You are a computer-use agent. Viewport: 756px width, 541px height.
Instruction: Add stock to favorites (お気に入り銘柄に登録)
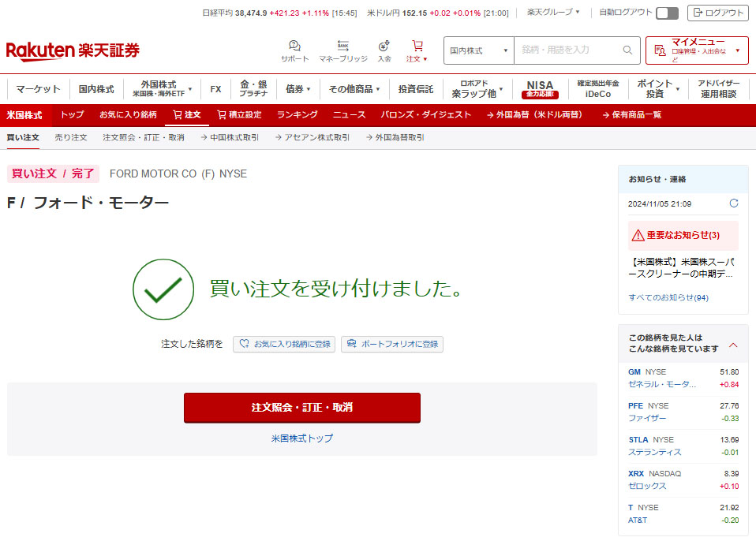284,344
